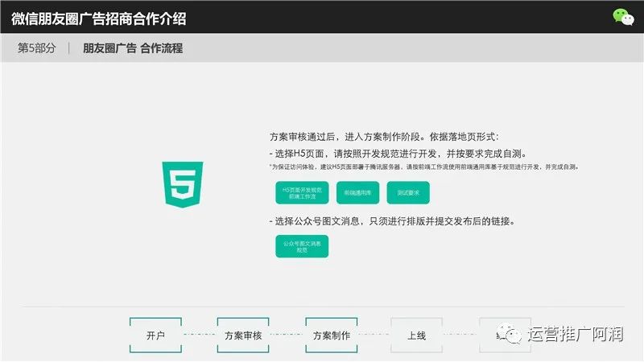Viewport: 644px width, 362px height.
Task: Click the line starting 选择H5页面
Action: pos(398,154)
